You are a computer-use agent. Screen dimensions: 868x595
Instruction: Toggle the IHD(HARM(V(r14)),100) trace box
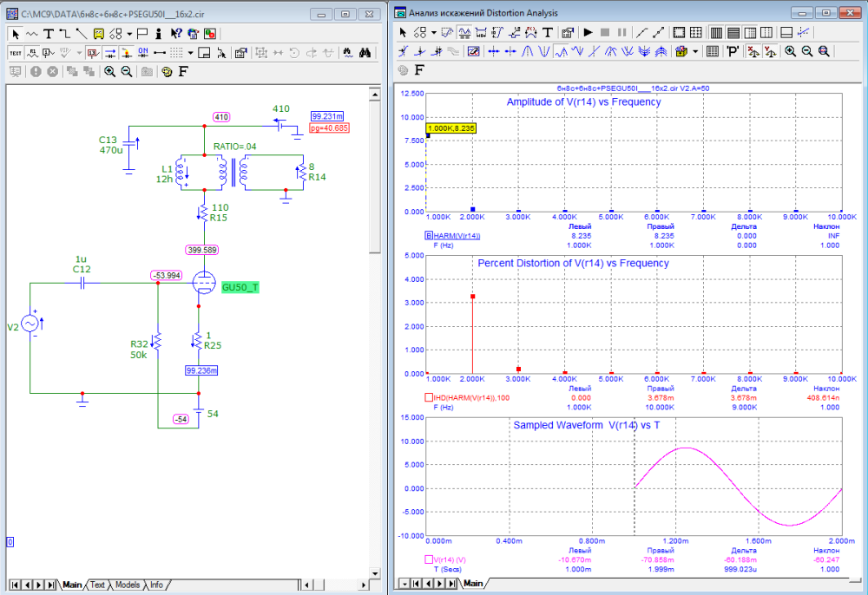click(428, 397)
